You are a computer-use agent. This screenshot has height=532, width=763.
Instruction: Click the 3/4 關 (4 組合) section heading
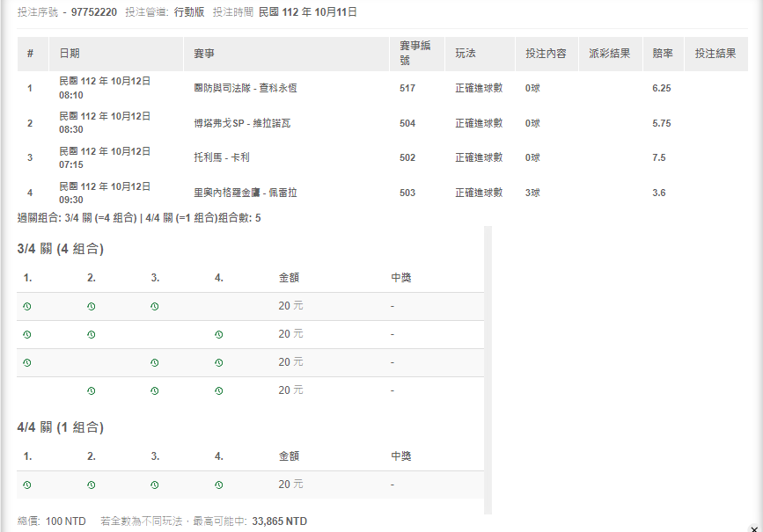point(60,249)
